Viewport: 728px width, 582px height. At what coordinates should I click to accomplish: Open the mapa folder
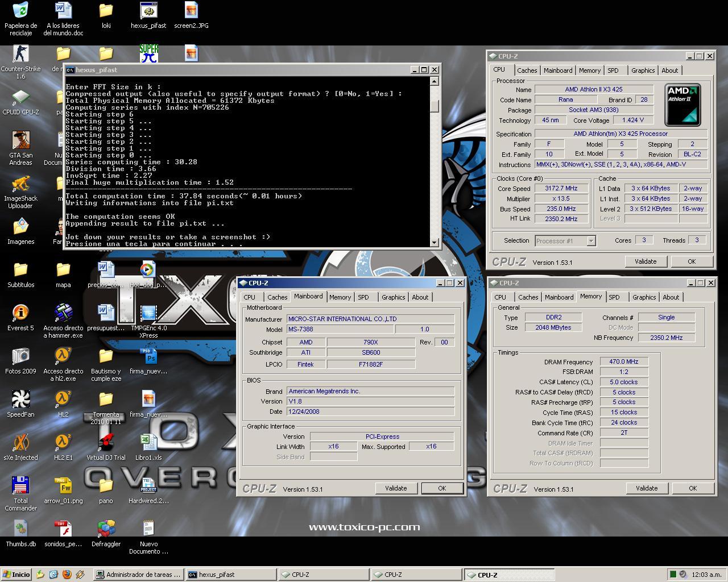(63, 275)
